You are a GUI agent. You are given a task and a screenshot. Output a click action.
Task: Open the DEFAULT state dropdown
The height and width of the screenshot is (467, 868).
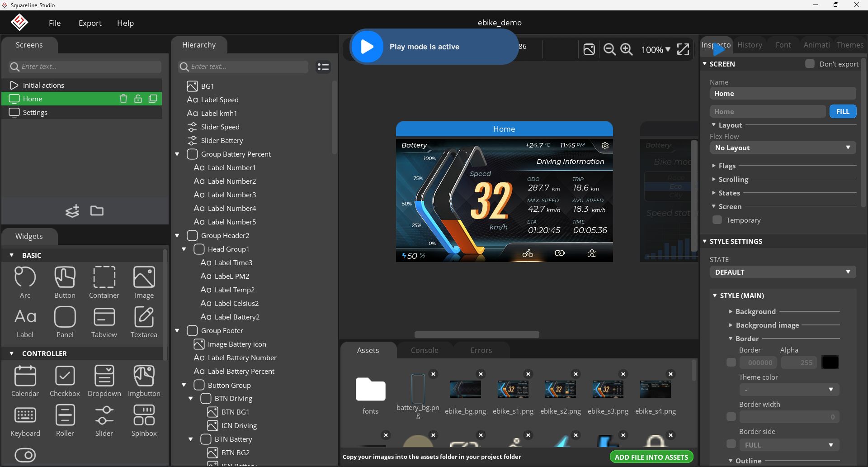[783, 272]
